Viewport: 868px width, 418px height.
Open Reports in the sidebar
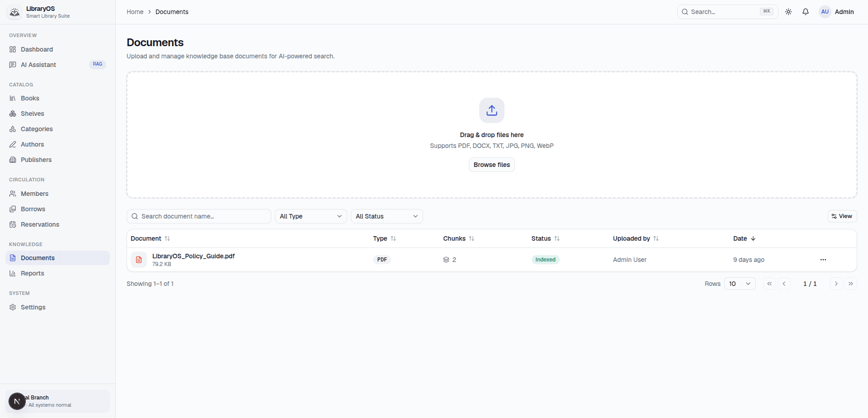point(58,273)
